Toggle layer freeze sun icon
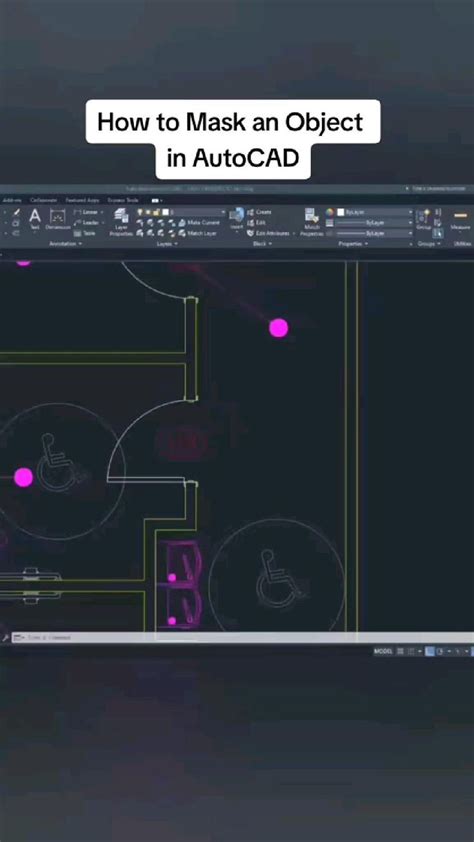The width and height of the screenshot is (474, 842). coord(148,212)
